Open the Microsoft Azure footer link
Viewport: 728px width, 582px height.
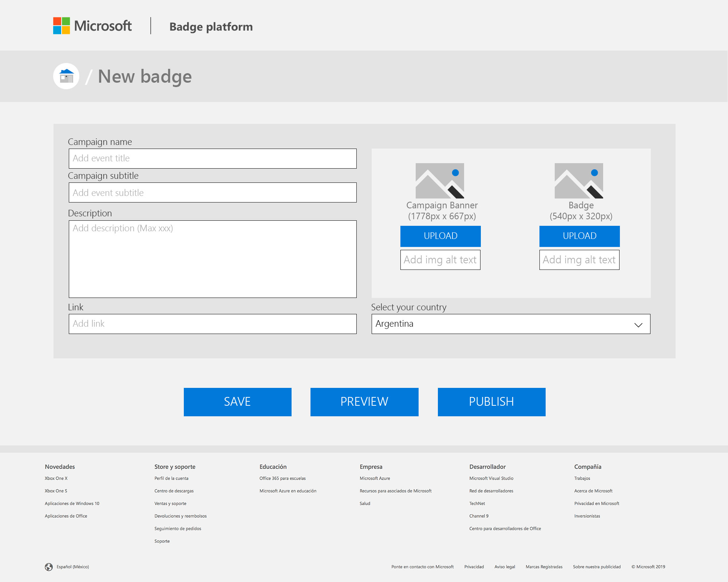(375, 478)
